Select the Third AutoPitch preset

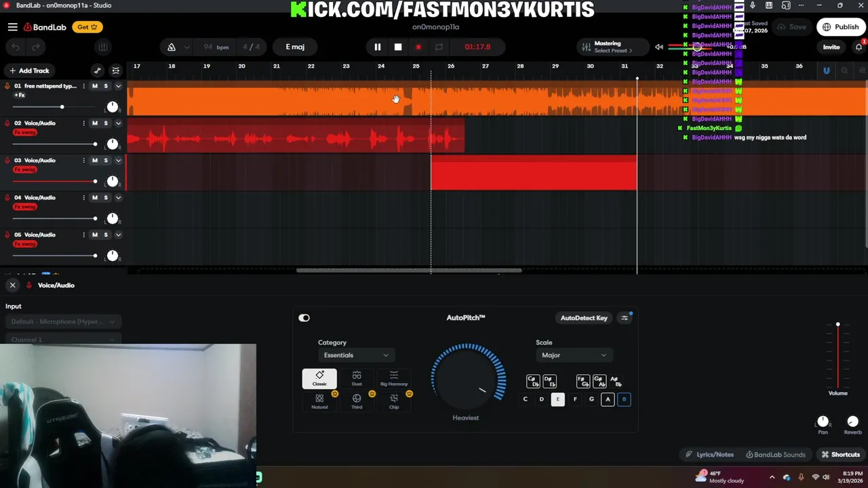click(x=357, y=401)
